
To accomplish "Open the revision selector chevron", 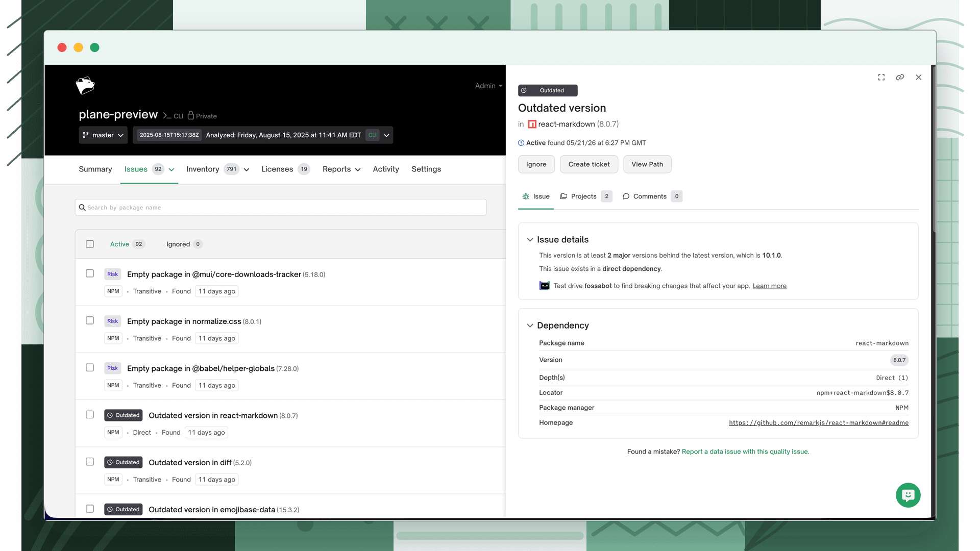I will tap(386, 135).
